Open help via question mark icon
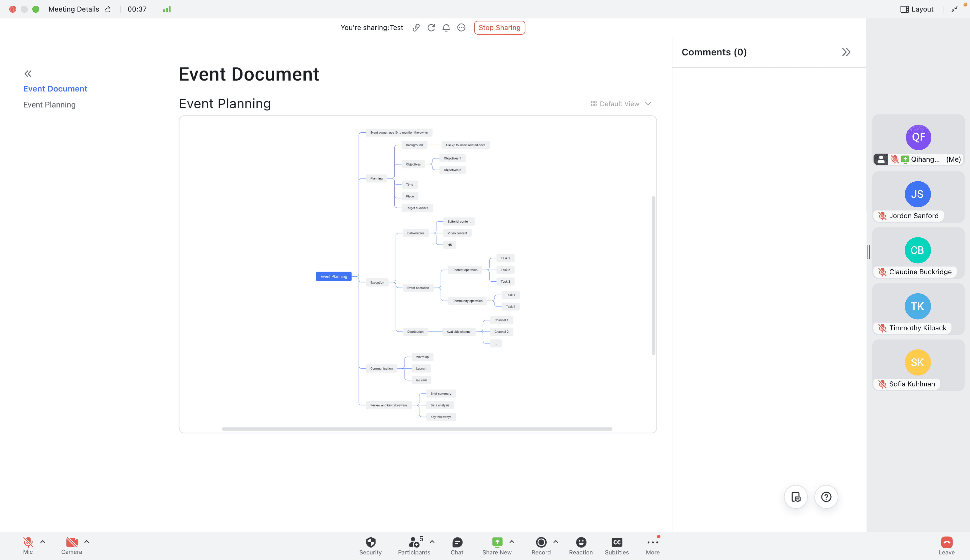The image size is (970, 560). click(x=826, y=497)
